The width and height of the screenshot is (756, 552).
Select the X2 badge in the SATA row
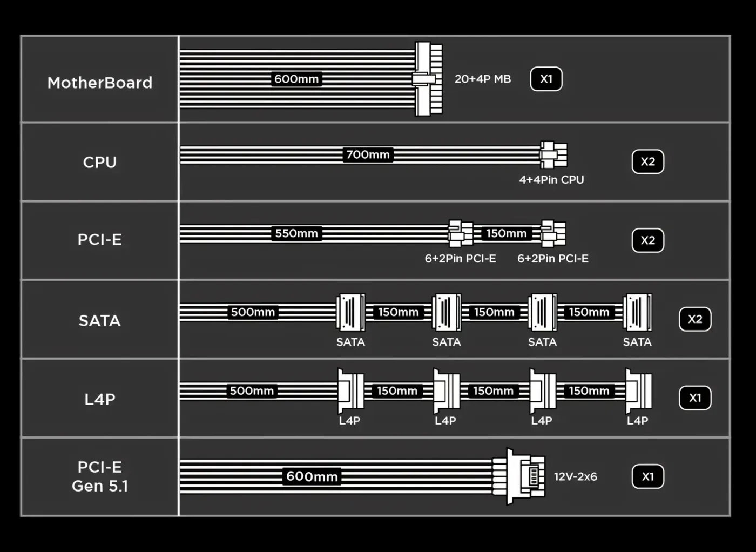point(696,319)
